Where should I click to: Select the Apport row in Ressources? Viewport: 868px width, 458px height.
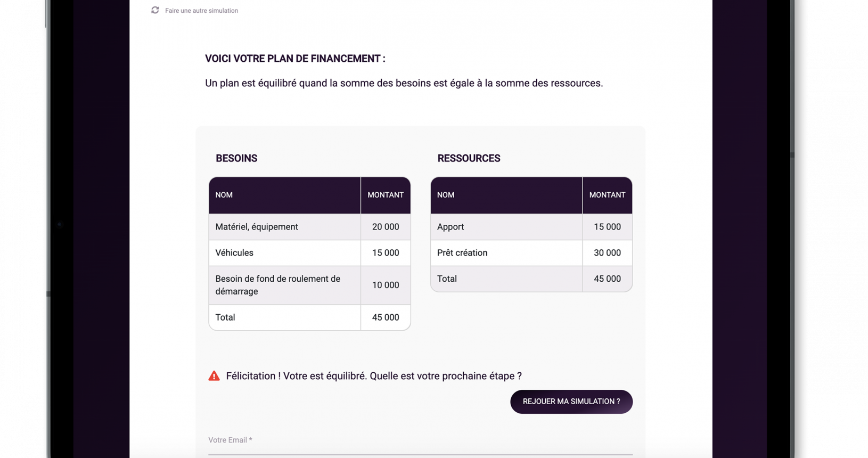(531, 227)
